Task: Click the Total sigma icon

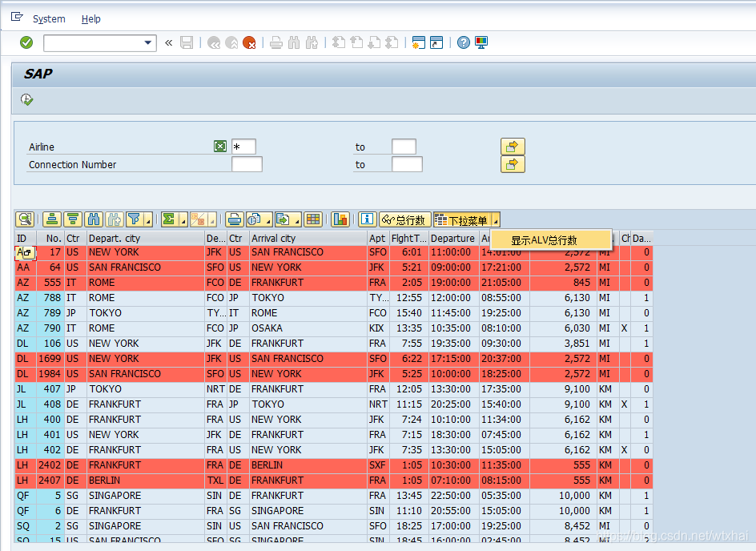Action: 169,219
